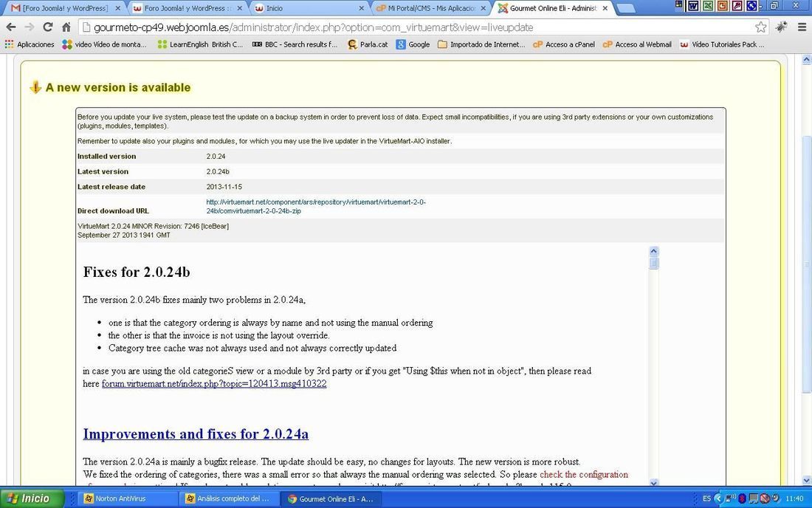812x508 pixels.
Task: Go forward with the browser forward arrow
Action: click(29, 27)
